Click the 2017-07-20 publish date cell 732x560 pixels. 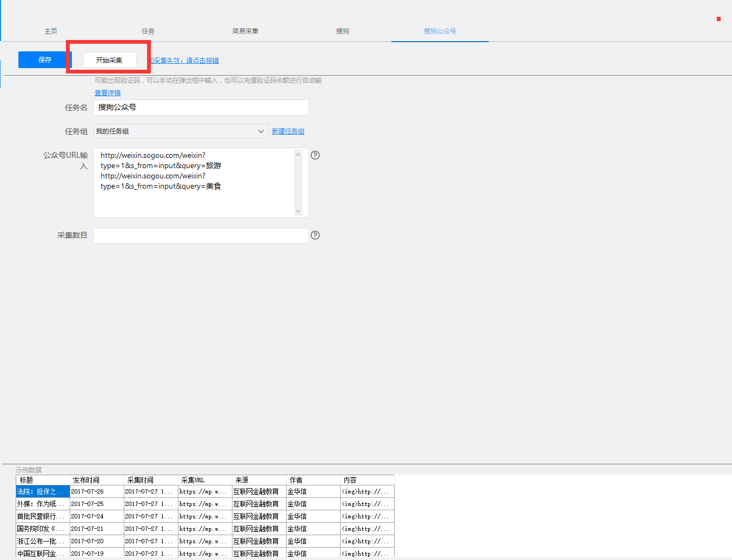click(x=97, y=541)
